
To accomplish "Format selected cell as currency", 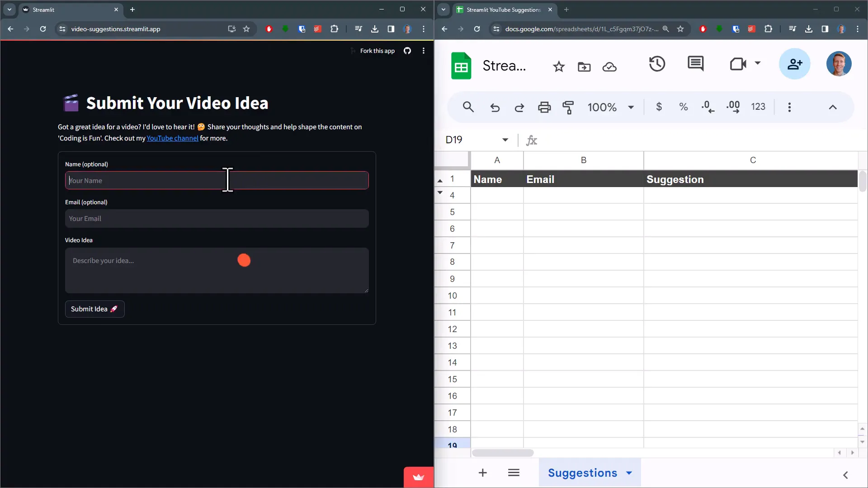I will 659,107.
